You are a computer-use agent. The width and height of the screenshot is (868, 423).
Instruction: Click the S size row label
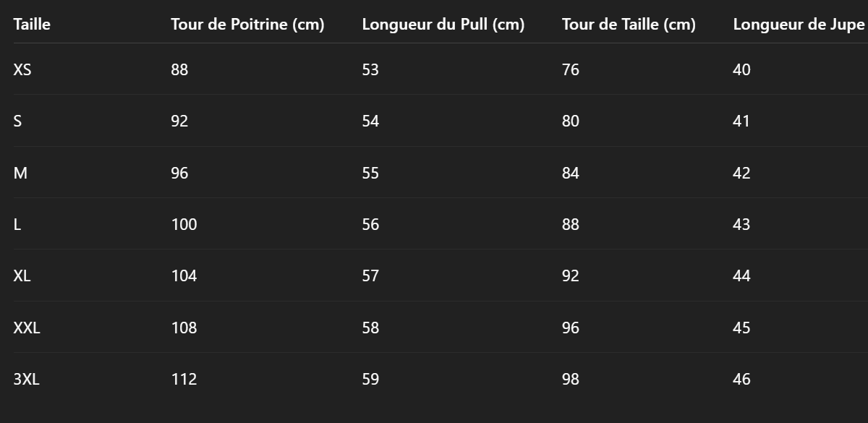[17, 121]
